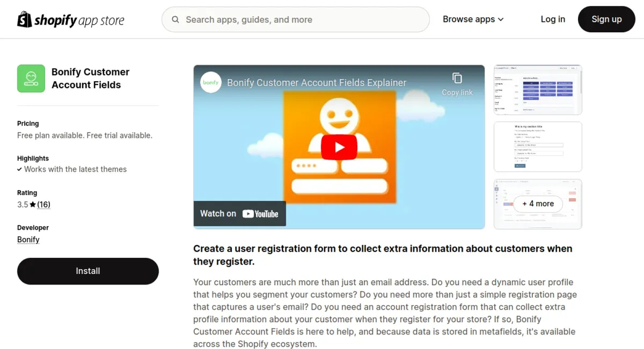The width and height of the screenshot is (644, 349).
Task: Click the 'Create a user registration form' headline
Action: point(383,255)
